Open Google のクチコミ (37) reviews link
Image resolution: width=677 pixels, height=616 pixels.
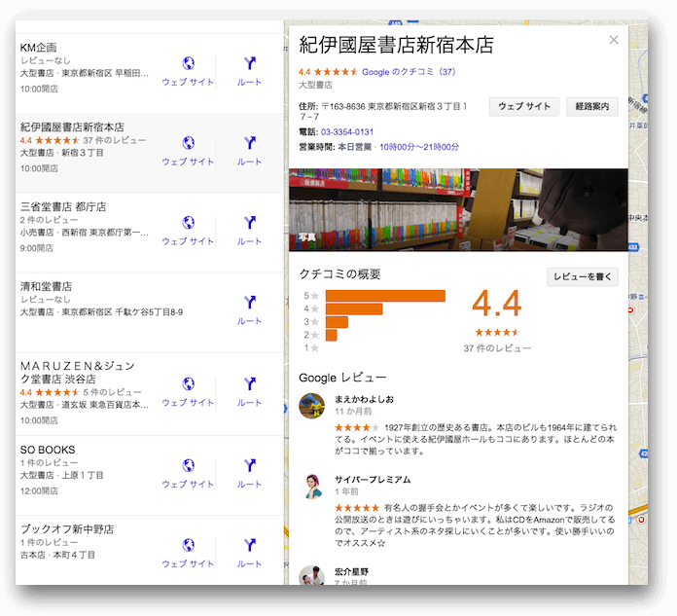coord(409,72)
